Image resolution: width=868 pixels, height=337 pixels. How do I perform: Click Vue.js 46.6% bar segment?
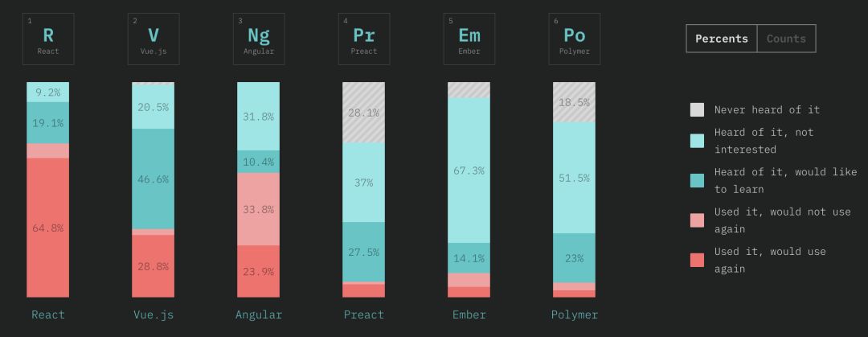point(154,179)
